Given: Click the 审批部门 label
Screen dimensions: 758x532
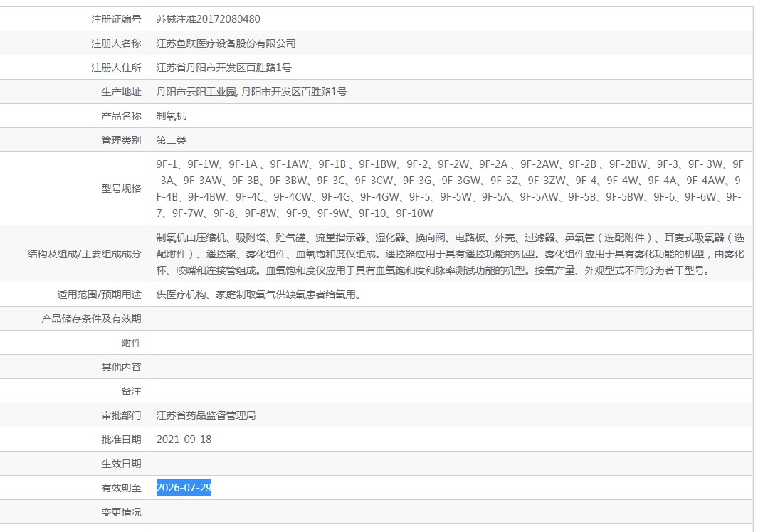Looking at the screenshot, I should [121, 415].
